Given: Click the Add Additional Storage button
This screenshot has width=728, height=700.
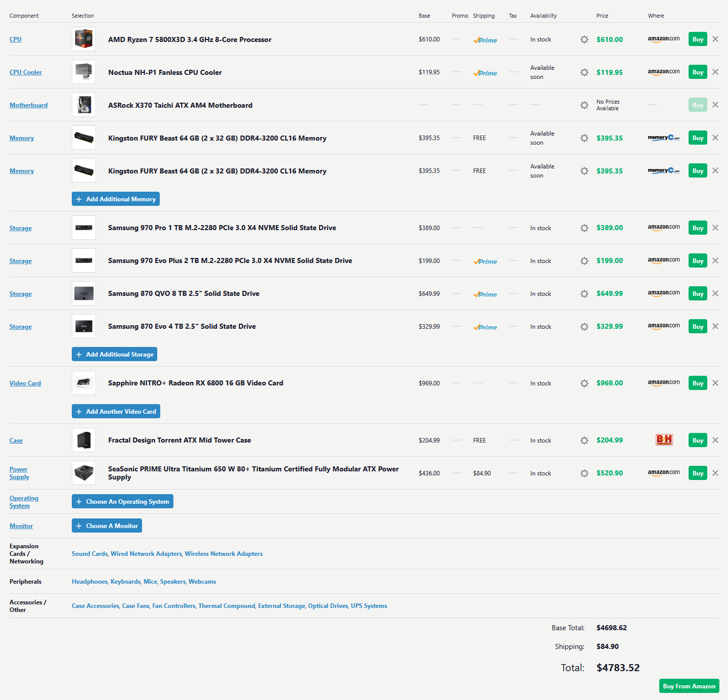Looking at the screenshot, I should click(x=114, y=354).
